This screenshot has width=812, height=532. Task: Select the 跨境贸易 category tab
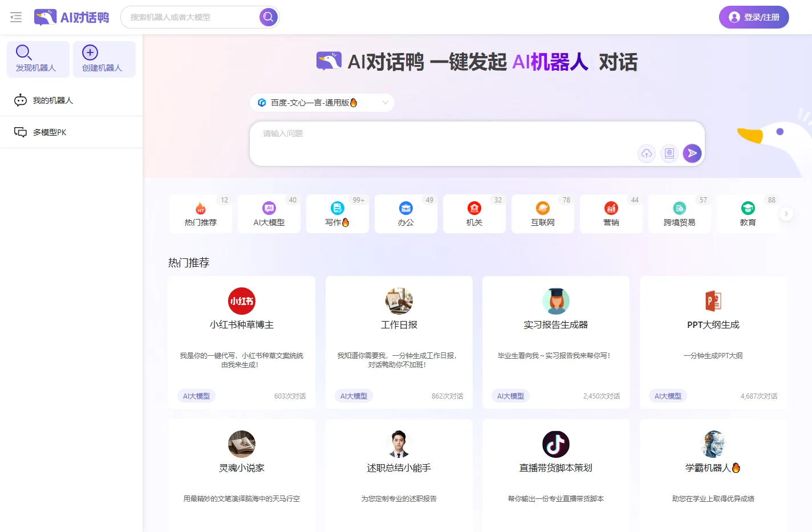pos(680,214)
